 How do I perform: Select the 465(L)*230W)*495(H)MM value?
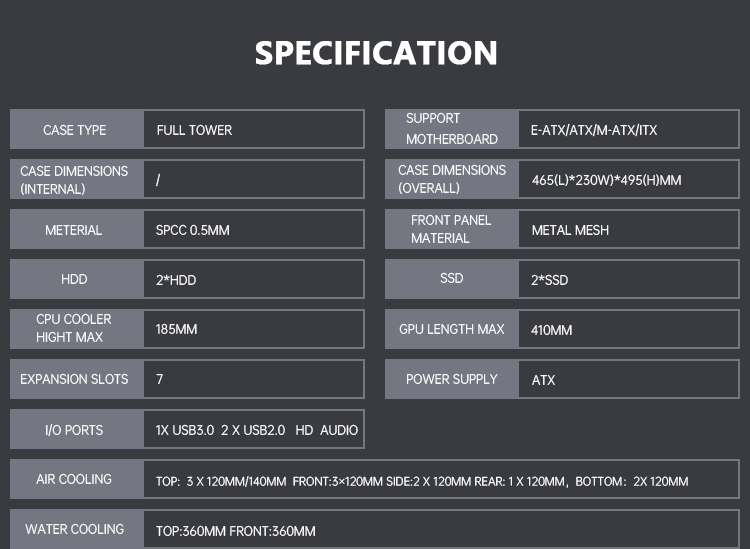click(606, 181)
